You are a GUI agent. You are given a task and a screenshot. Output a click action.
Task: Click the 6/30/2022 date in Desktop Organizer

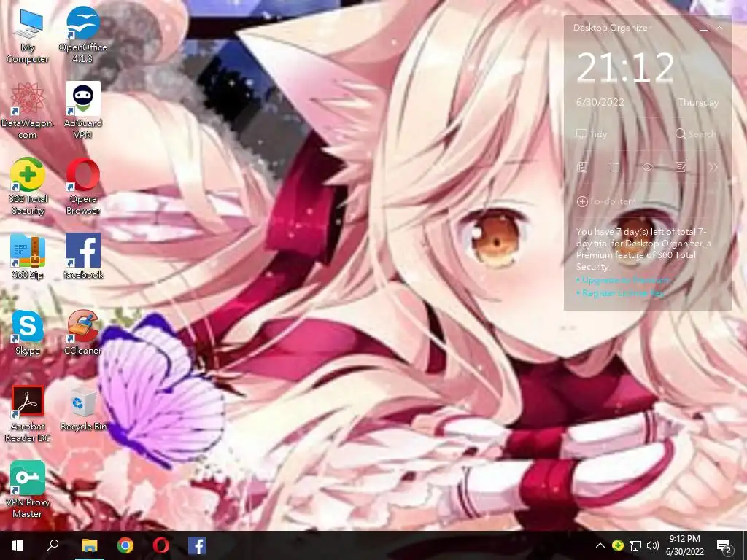pos(600,102)
